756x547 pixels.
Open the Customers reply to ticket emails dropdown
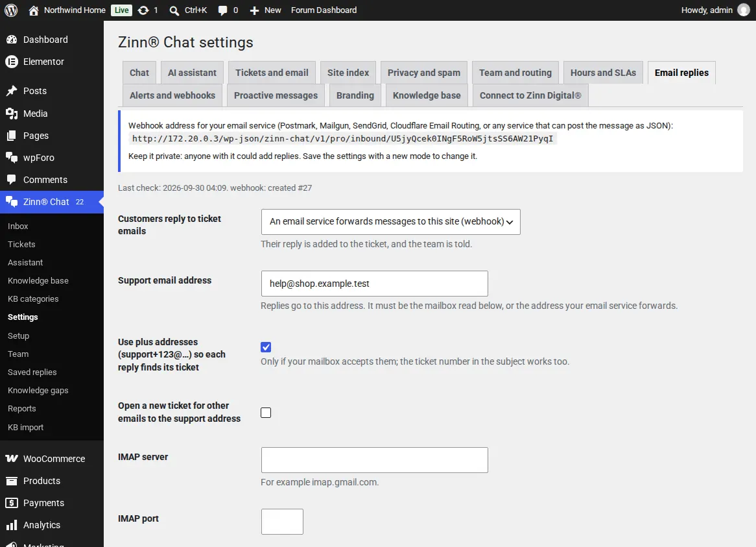390,222
